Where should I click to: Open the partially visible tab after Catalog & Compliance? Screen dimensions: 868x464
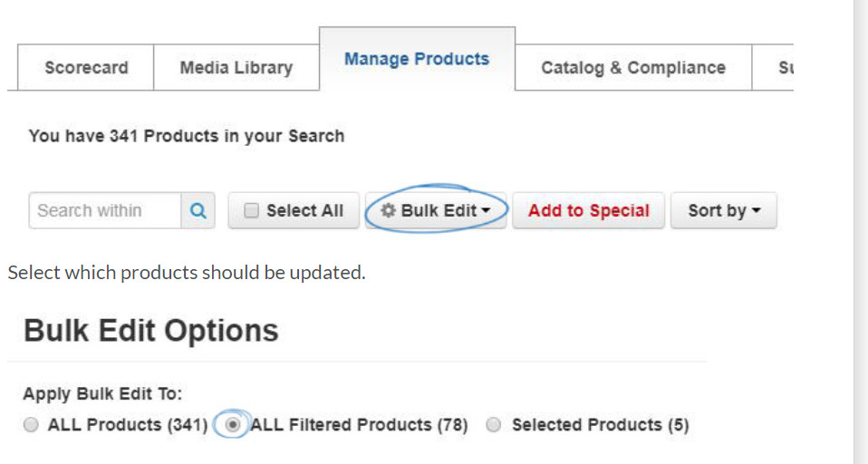774,68
